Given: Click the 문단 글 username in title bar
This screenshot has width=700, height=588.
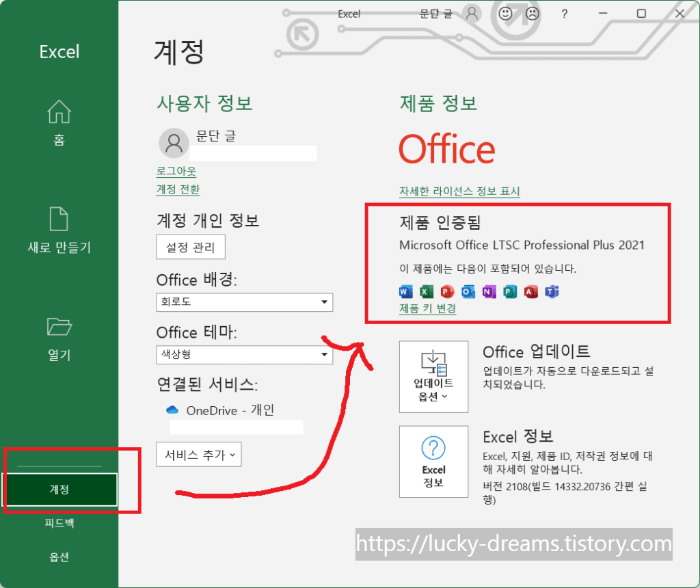Looking at the screenshot, I should [x=435, y=14].
